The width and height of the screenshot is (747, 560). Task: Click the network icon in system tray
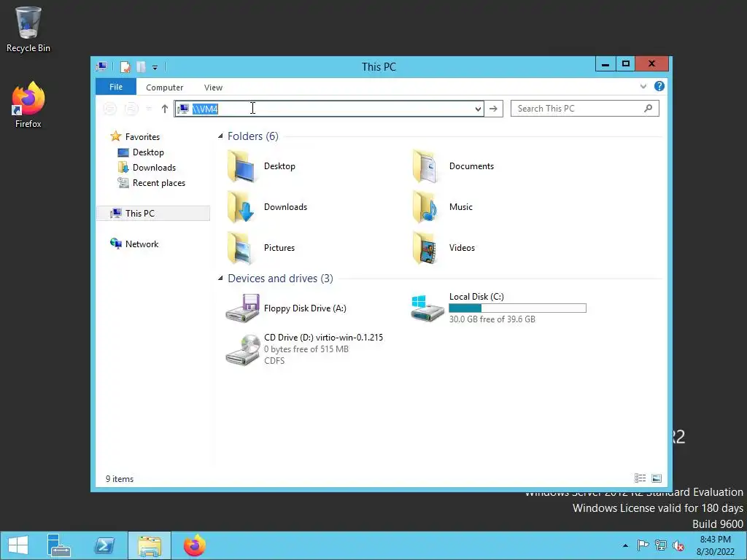tap(660, 545)
